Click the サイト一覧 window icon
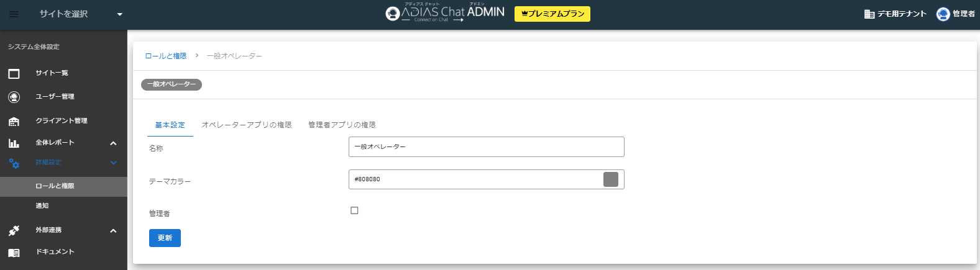Viewport: 980px width, 270px height. coord(14,74)
